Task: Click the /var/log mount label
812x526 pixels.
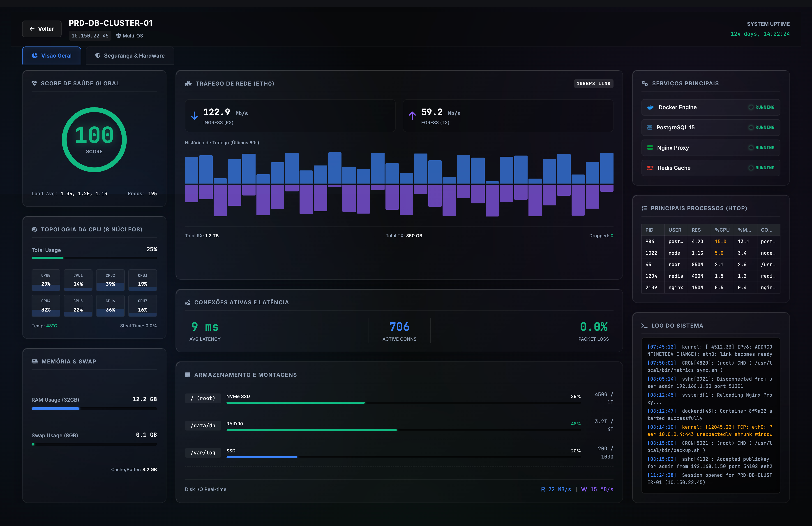Action: point(203,453)
